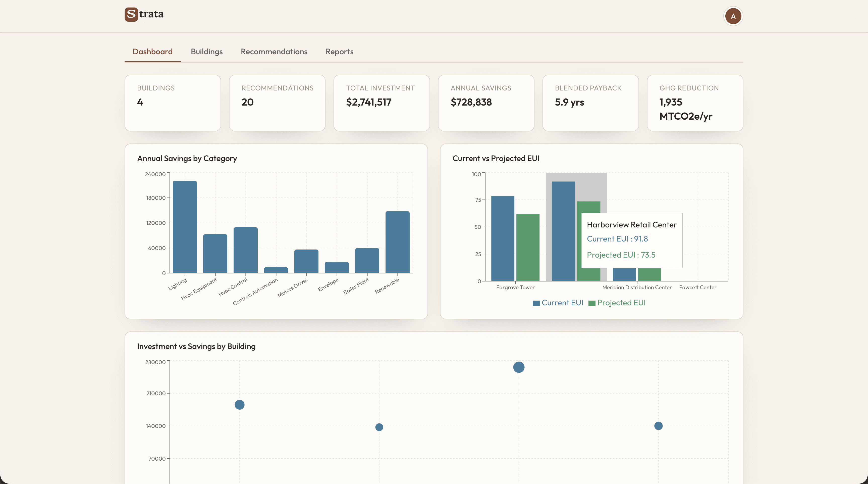Switch to the Dashboard tab
Screen dimensions: 868x484
click(152, 52)
